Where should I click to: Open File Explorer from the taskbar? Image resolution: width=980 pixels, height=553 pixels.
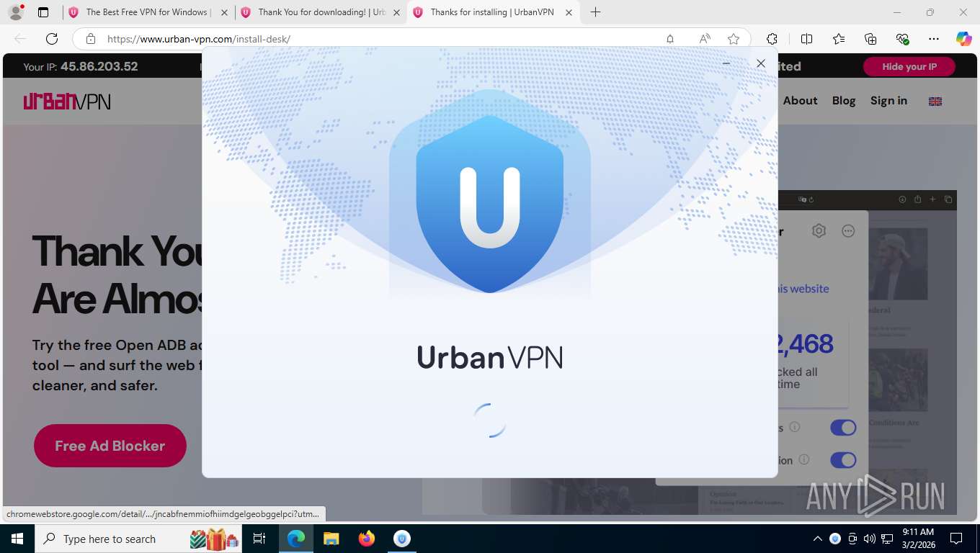(331, 539)
